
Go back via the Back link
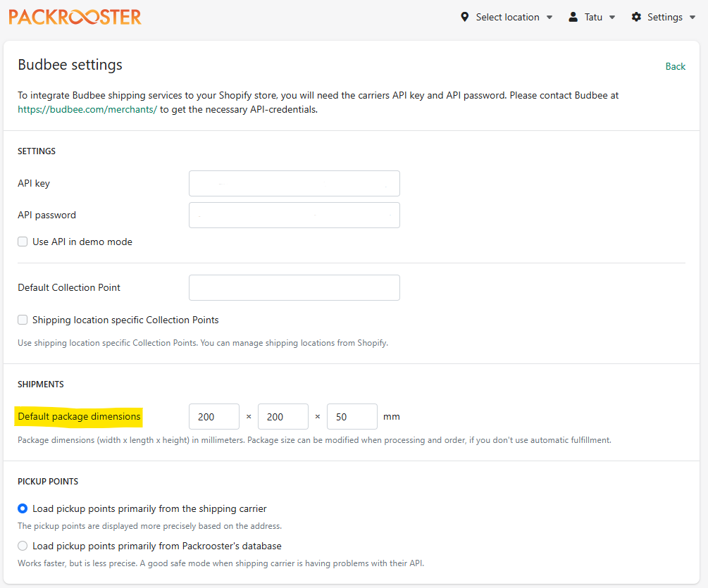(x=675, y=66)
